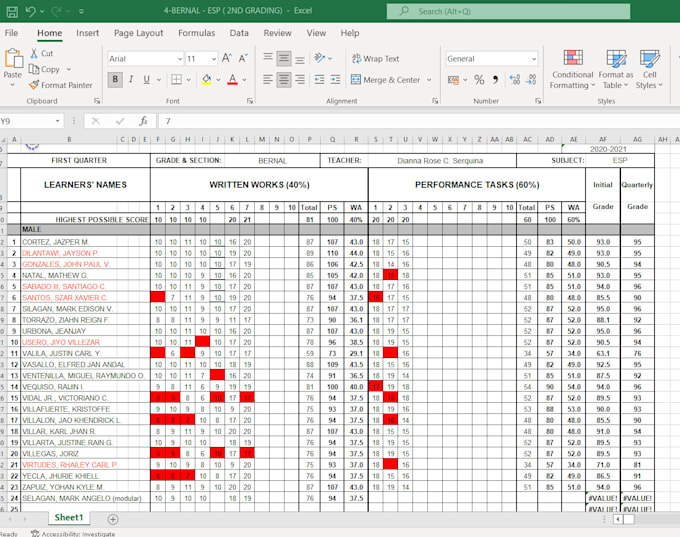Image resolution: width=680 pixels, height=537 pixels.
Task: Toggle Italic formatting
Action: pos(132,80)
